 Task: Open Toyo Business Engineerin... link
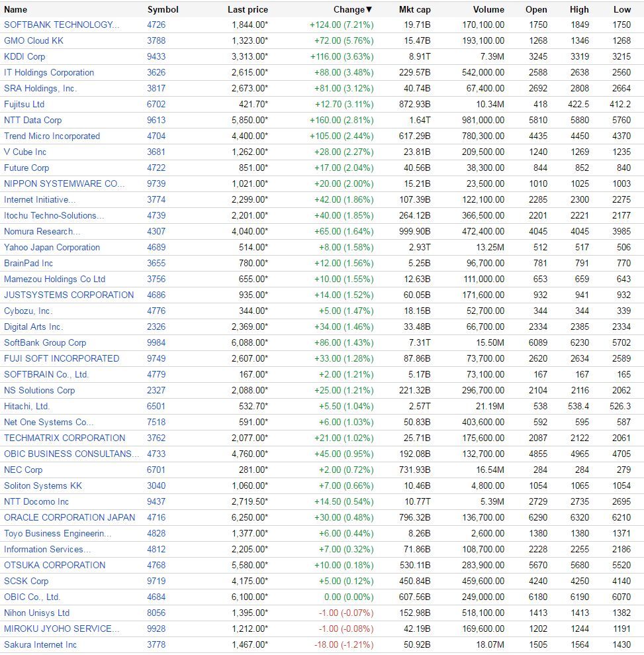(x=58, y=532)
